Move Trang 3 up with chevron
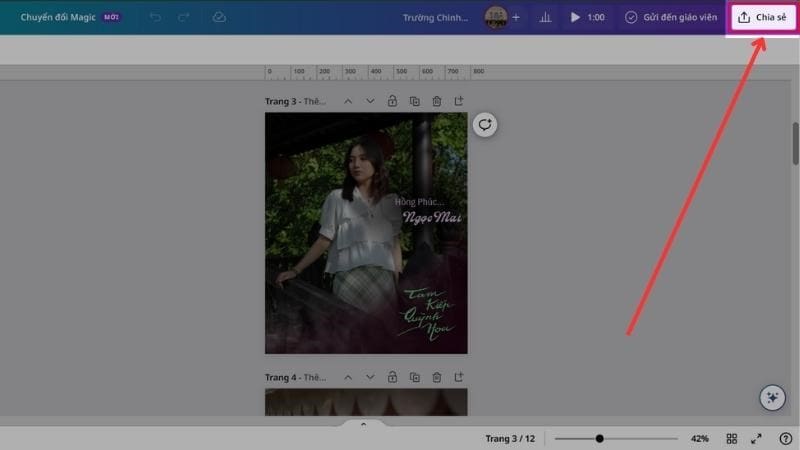 pyautogui.click(x=348, y=101)
